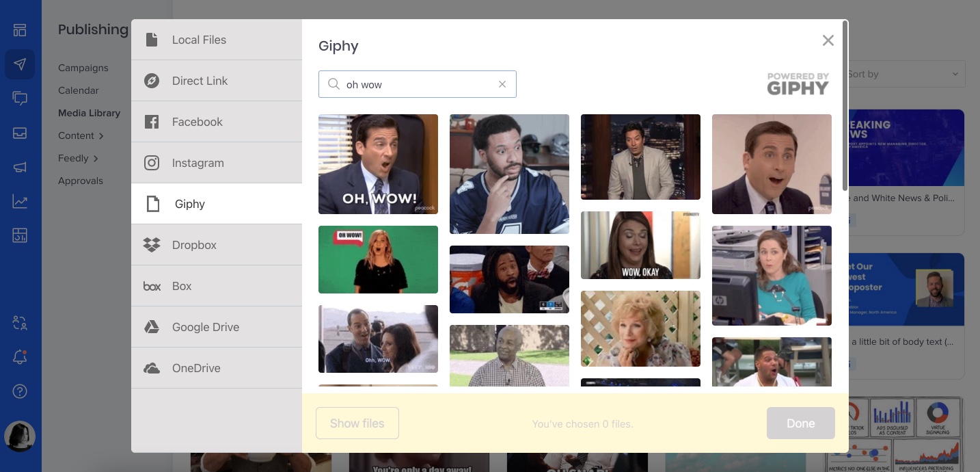This screenshot has height=472, width=980.
Task: Click the Giphy search input field
Action: point(418,84)
